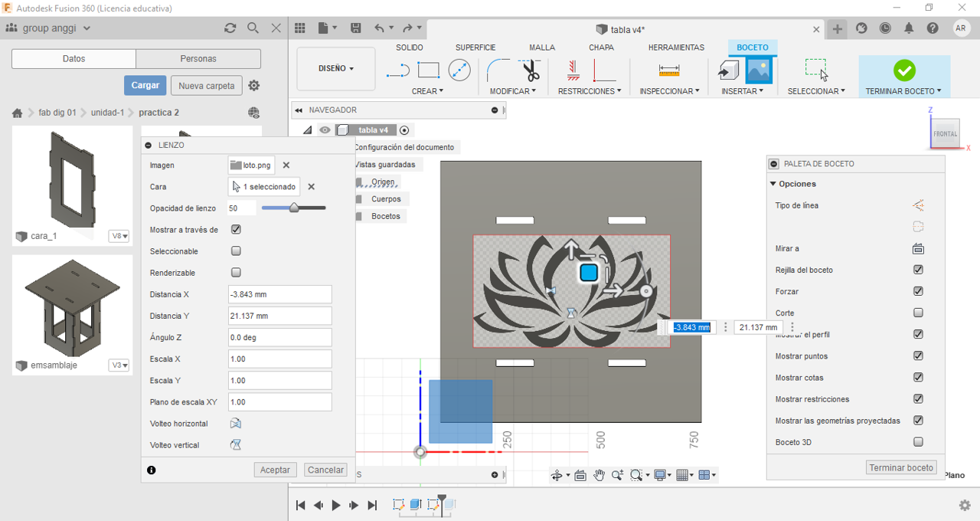The height and width of the screenshot is (521, 980).
Task: Toggle Mostrar a través de checkbox
Action: tap(236, 229)
